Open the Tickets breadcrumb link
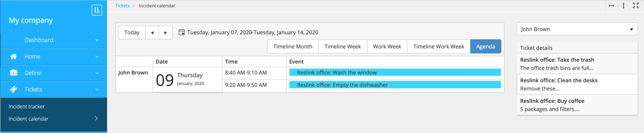 point(122,6)
